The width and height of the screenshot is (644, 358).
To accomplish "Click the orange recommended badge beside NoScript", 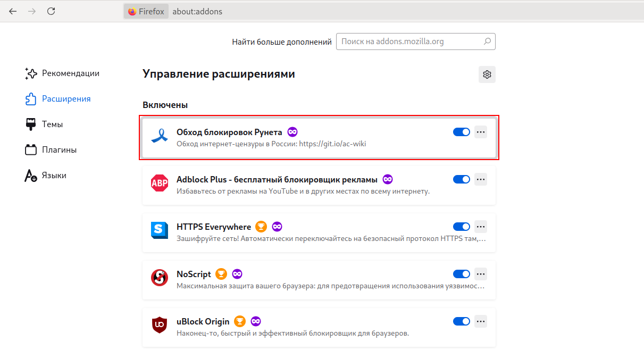I will click(222, 274).
